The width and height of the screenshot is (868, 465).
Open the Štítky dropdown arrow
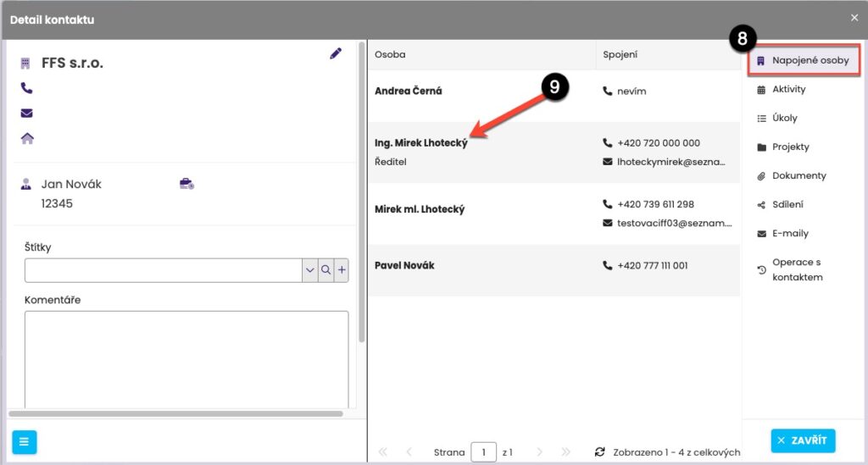point(310,270)
